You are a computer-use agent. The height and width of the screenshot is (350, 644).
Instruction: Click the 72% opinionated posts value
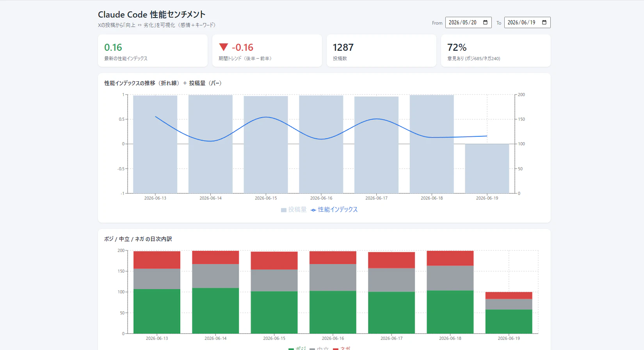(x=457, y=47)
